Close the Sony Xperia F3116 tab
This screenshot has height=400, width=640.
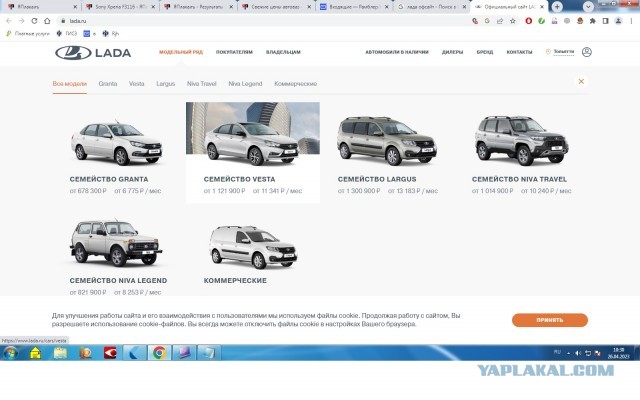click(x=153, y=7)
